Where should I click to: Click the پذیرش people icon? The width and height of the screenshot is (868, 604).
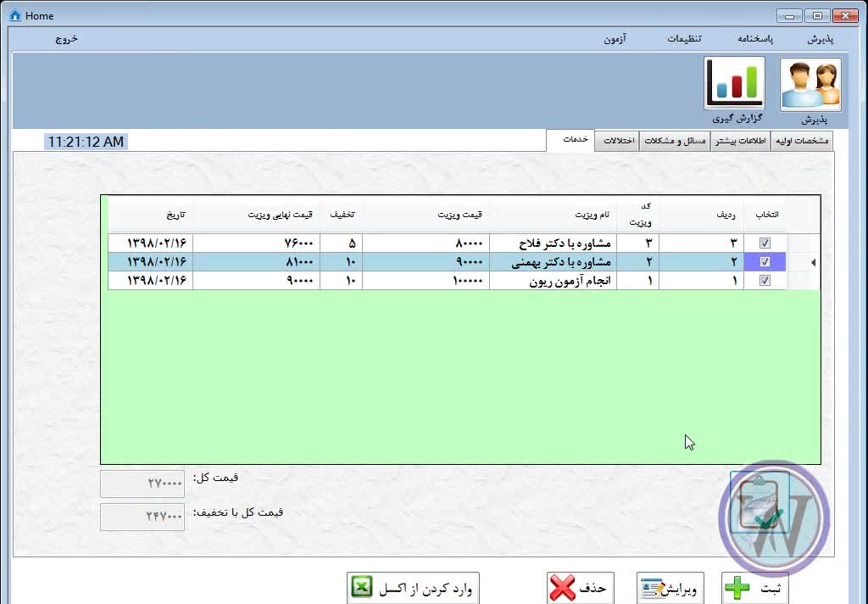[810, 85]
